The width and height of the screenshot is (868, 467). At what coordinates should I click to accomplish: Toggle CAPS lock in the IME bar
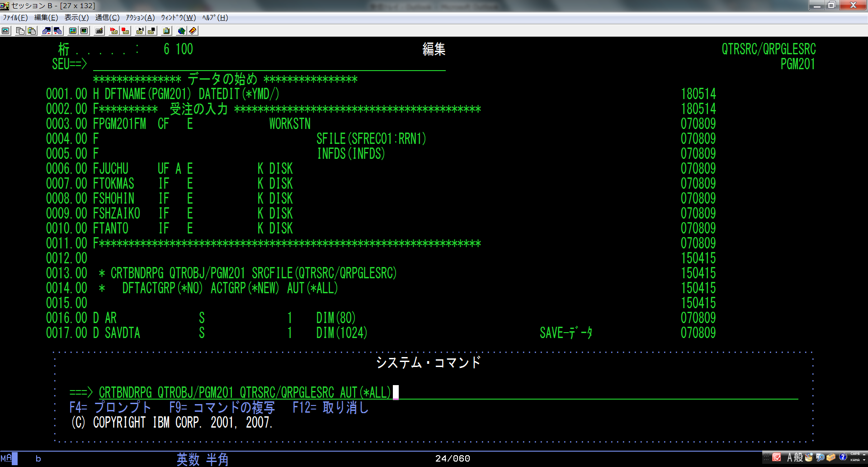(x=855, y=454)
